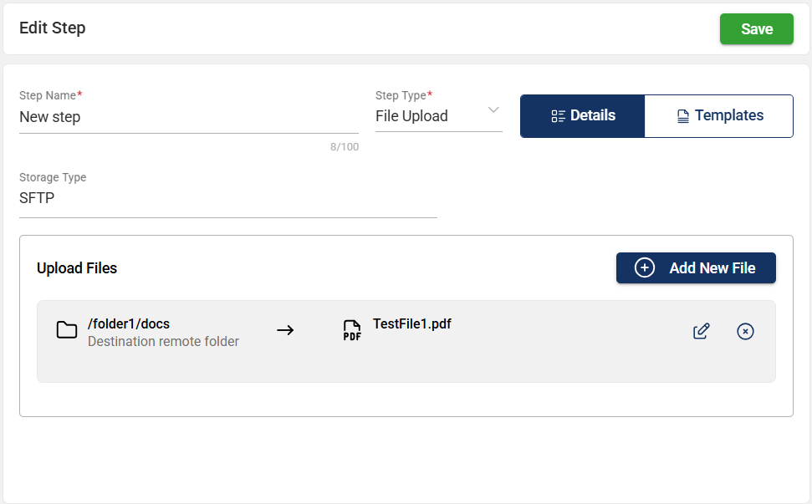Screen dimensions: 812x504
Task: Open the SFTP Storage Type field
Action: pos(227,199)
